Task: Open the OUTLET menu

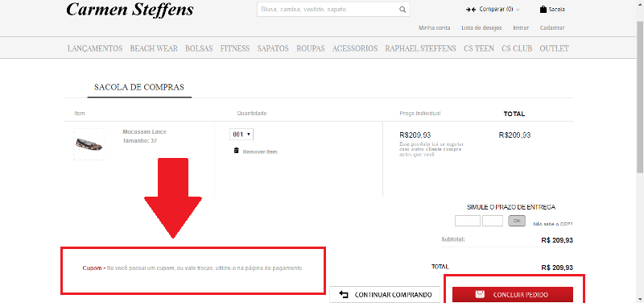Action: [554, 48]
